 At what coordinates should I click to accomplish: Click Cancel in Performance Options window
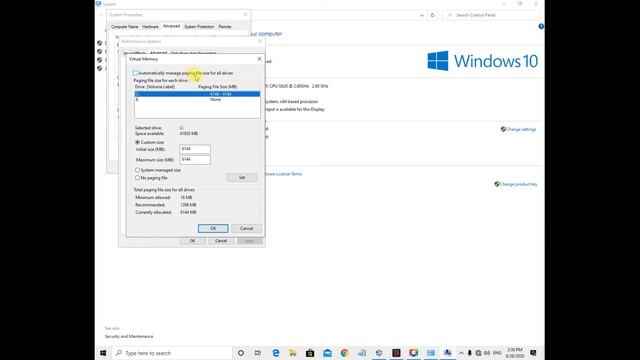tap(221, 241)
